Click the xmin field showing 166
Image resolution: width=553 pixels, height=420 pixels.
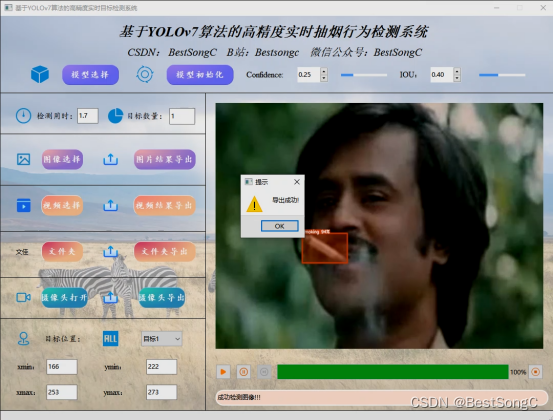(x=62, y=367)
